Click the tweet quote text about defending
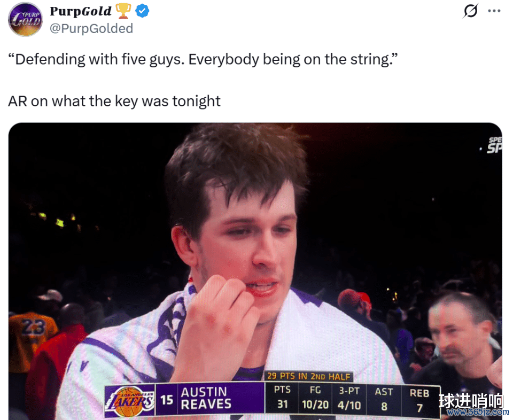Image resolution: width=513 pixels, height=420 pixels. [203, 59]
